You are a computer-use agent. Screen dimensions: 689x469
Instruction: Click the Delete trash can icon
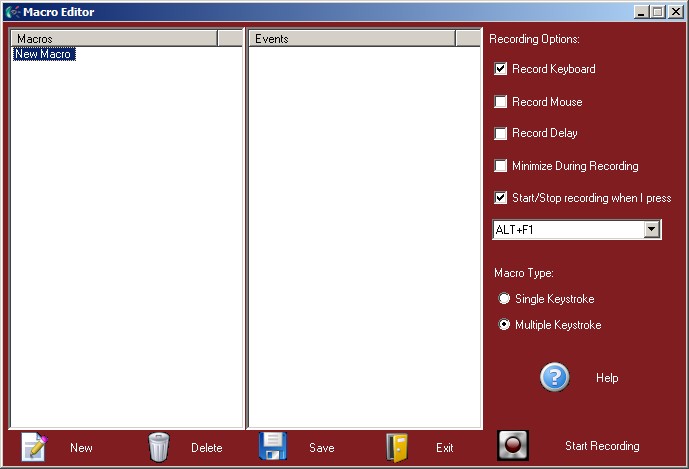point(159,447)
